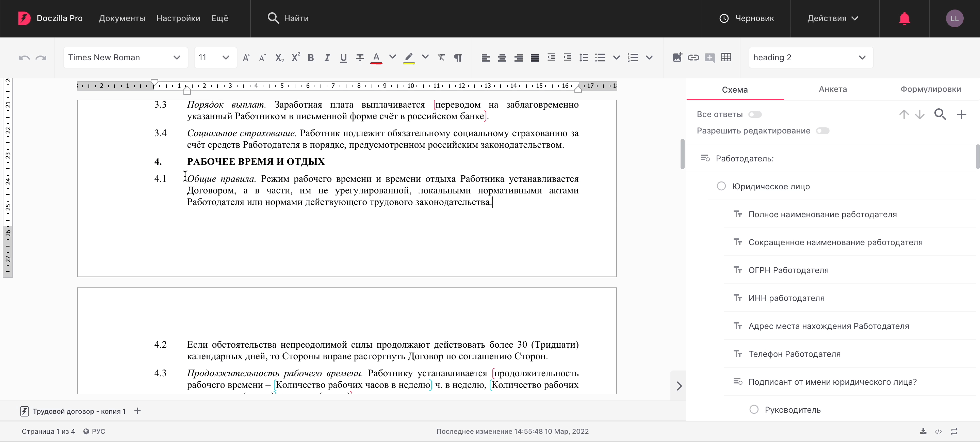
Task: Click the add comment icon
Action: tap(709, 58)
